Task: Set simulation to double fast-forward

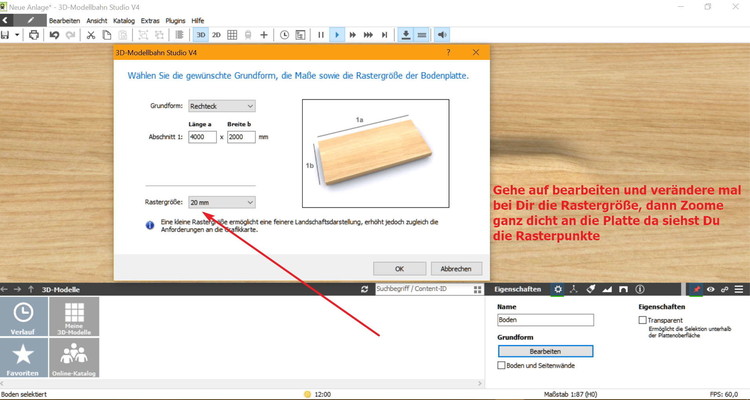Action: tap(353, 35)
